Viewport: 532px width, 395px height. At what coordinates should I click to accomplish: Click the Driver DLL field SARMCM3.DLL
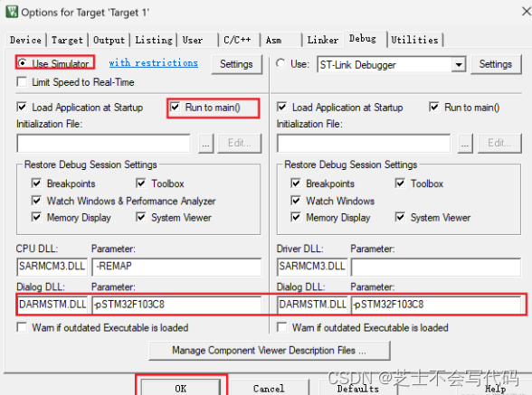pos(312,267)
